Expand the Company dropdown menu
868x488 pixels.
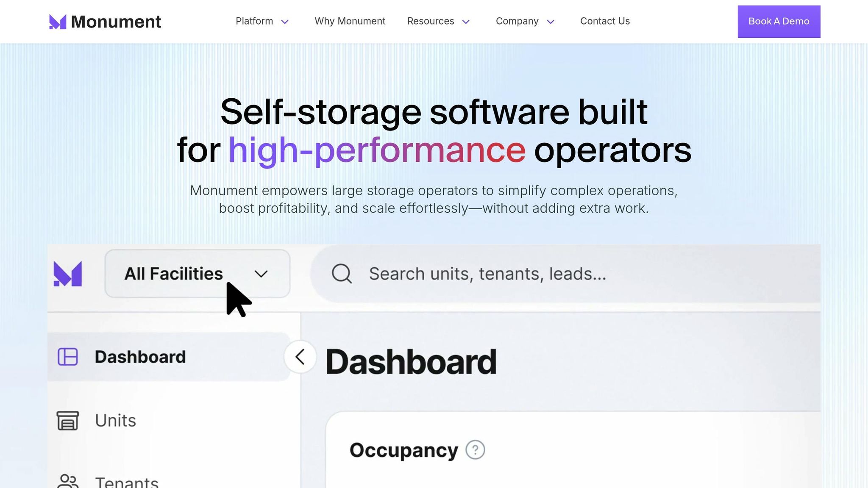tap(525, 21)
